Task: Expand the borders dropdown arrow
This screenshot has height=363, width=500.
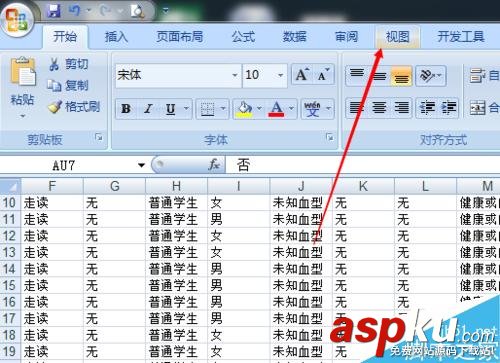Action: point(223,108)
